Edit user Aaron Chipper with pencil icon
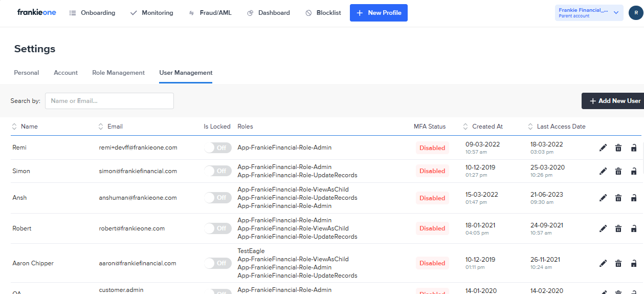The height and width of the screenshot is (294, 644). click(x=603, y=263)
